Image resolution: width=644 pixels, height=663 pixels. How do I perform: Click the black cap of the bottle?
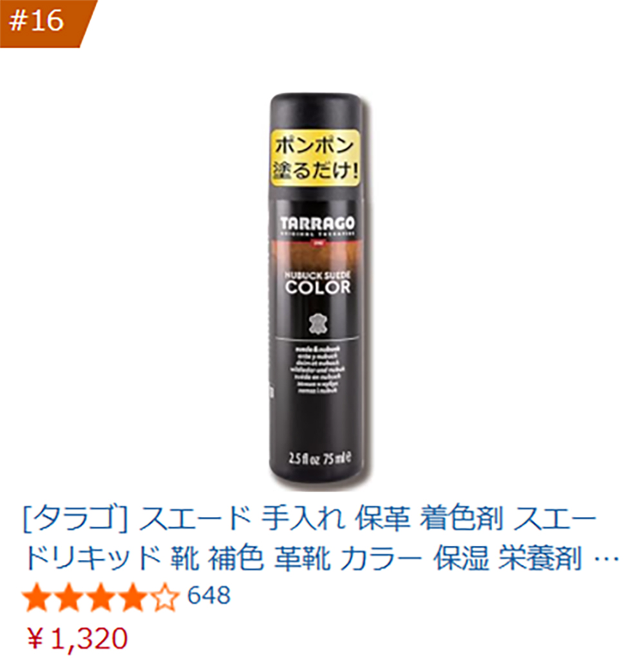[x=316, y=111]
